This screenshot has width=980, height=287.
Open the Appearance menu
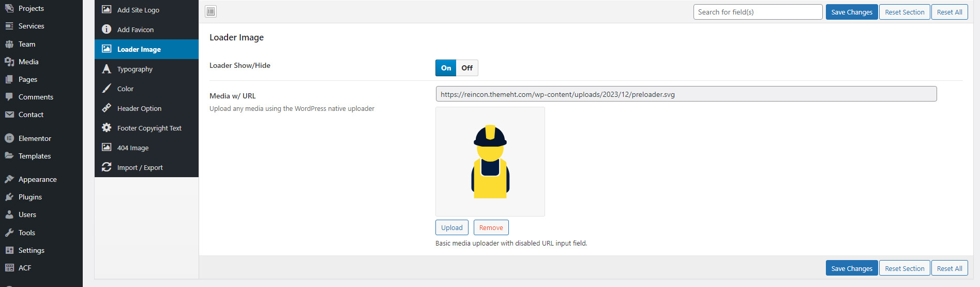pos(37,179)
